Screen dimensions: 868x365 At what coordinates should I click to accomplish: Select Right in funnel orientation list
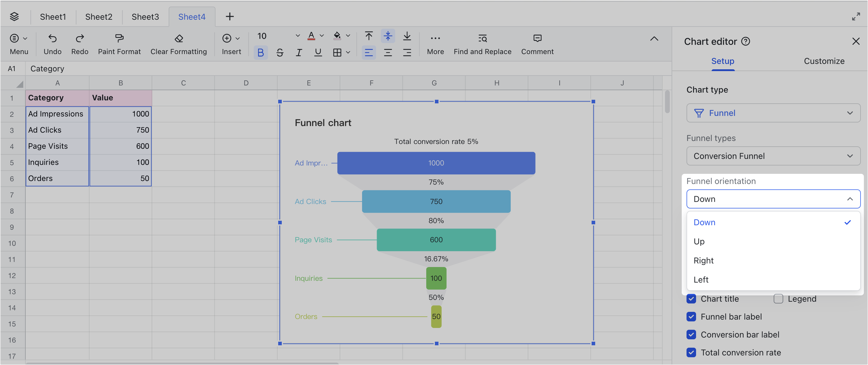tap(704, 260)
